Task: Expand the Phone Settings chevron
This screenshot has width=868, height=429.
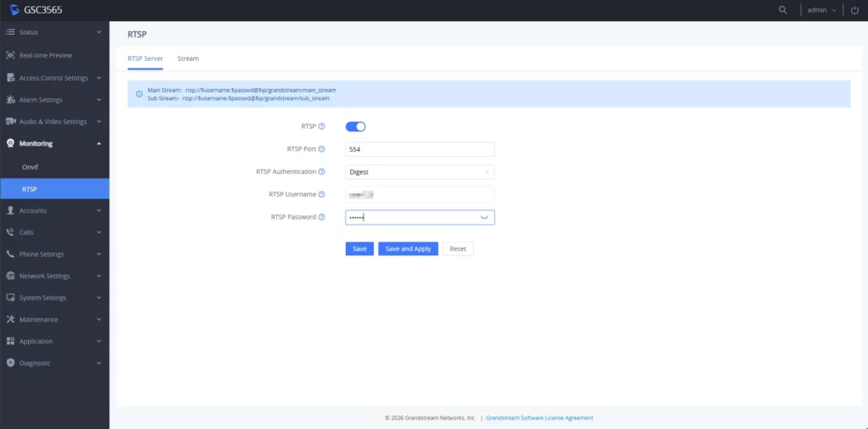Action: point(99,254)
